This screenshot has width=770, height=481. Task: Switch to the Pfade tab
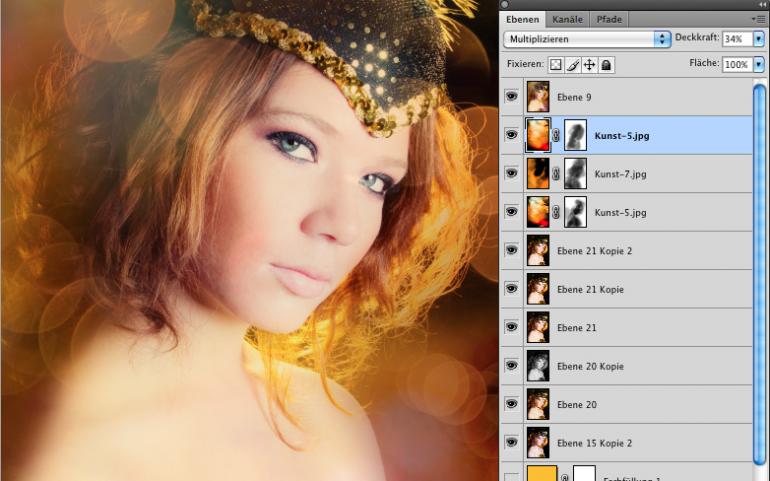pyautogui.click(x=607, y=19)
